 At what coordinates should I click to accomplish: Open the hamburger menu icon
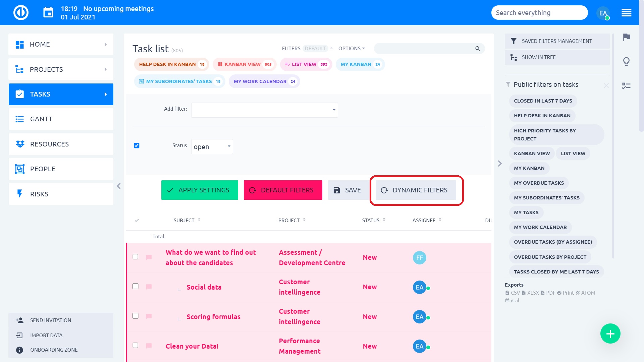click(626, 13)
